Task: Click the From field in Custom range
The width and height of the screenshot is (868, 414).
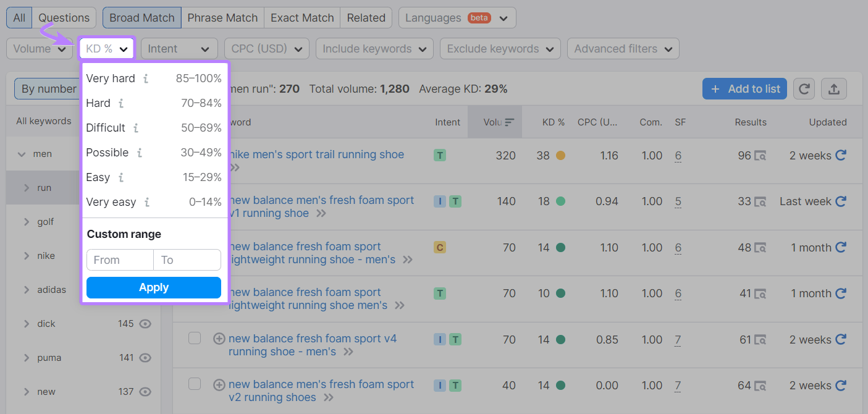Action: [x=119, y=260]
